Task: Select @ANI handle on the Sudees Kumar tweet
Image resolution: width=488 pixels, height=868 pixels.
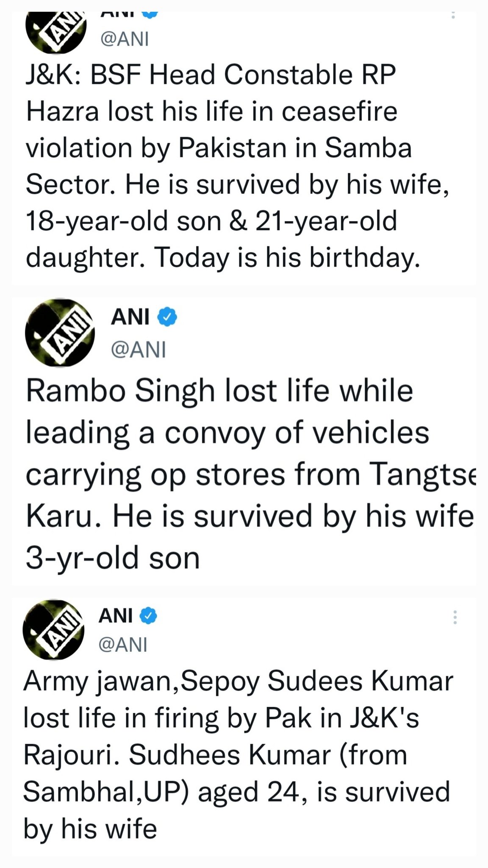Action: [x=123, y=645]
